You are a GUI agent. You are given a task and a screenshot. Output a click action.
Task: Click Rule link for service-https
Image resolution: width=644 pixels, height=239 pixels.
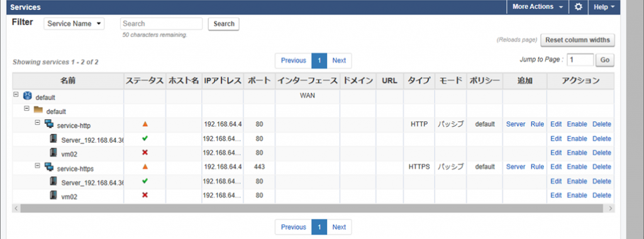pyautogui.click(x=537, y=167)
